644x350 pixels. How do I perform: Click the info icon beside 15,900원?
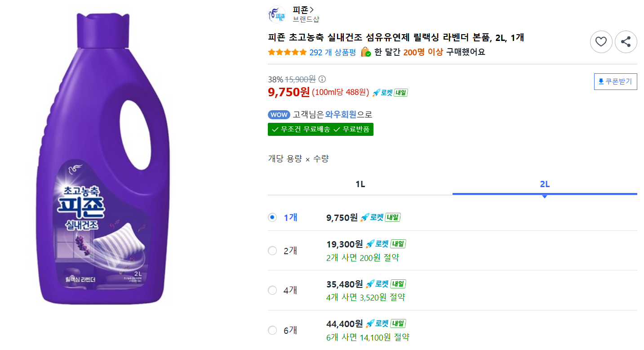coord(322,79)
